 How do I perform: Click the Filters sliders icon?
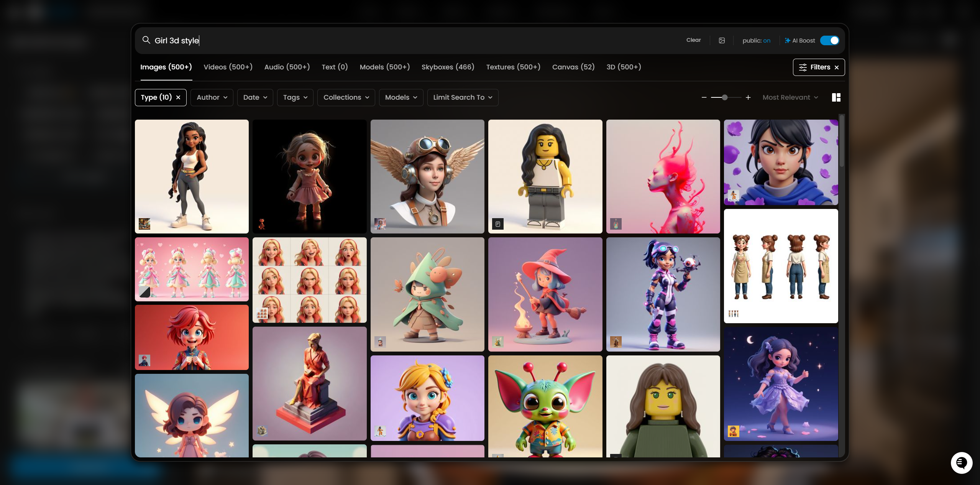(x=803, y=67)
